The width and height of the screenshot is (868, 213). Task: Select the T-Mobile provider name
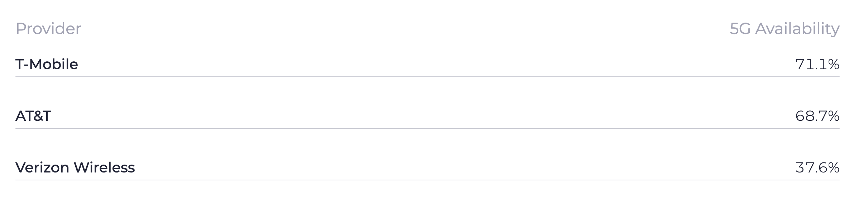coord(47,65)
